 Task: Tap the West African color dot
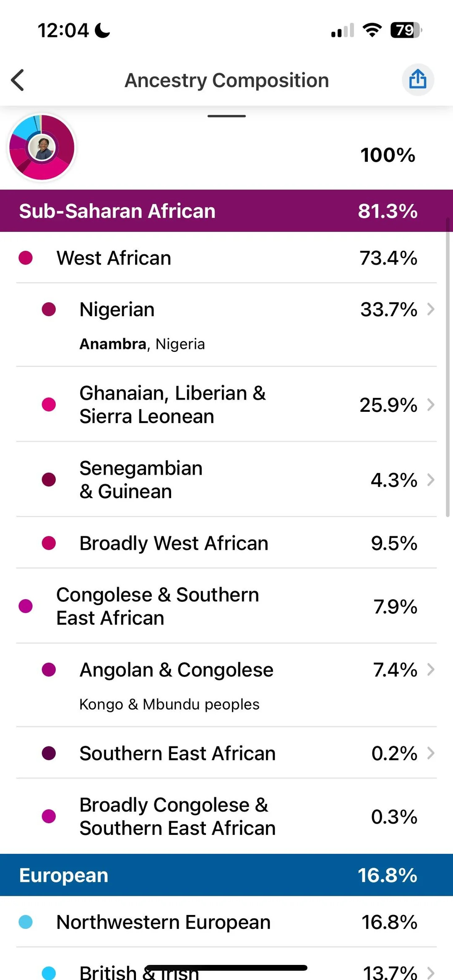[x=26, y=258]
